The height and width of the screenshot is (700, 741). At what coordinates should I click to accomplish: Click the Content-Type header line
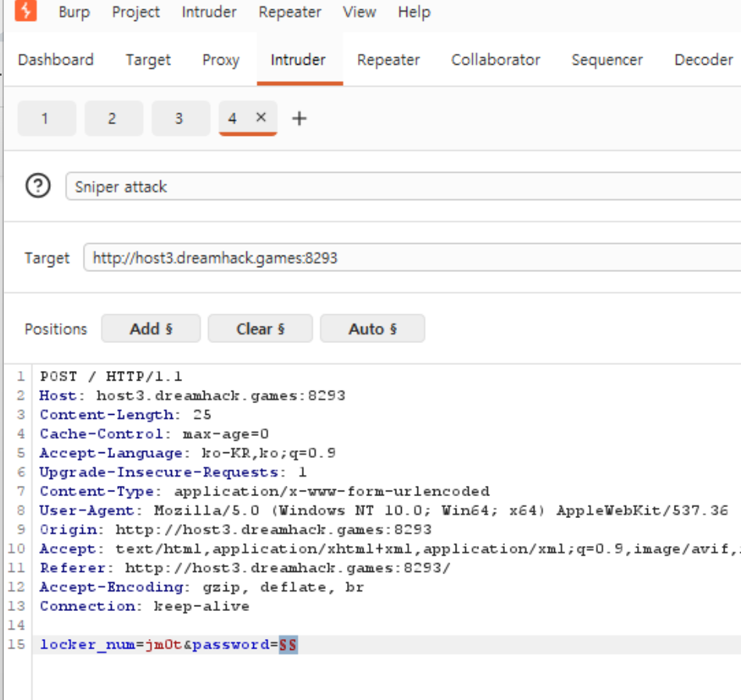[265, 491]
